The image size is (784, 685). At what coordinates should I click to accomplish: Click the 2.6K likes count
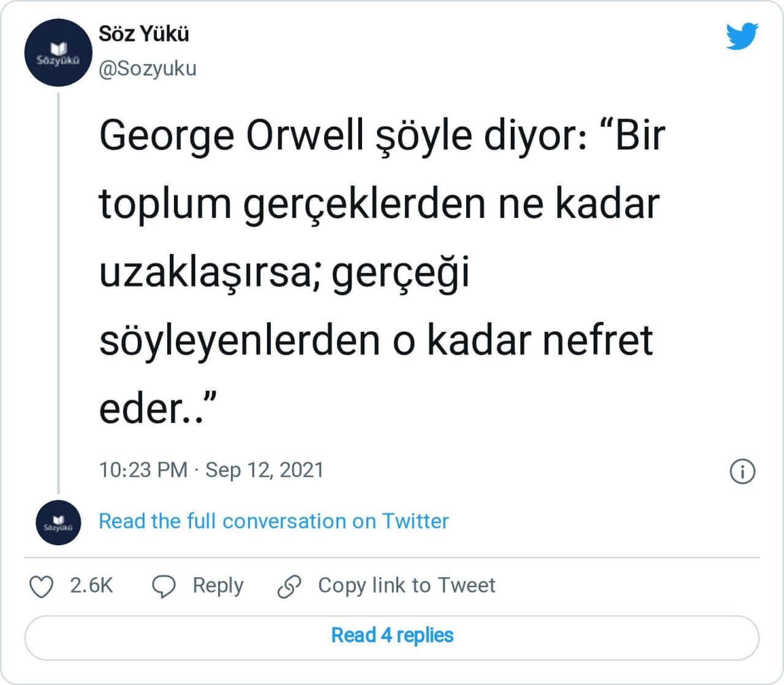[91, 585]
